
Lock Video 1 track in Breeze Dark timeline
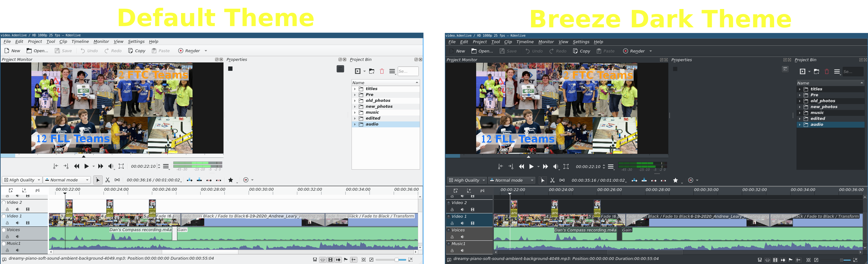pyautogui.click(x=452, y=223)
